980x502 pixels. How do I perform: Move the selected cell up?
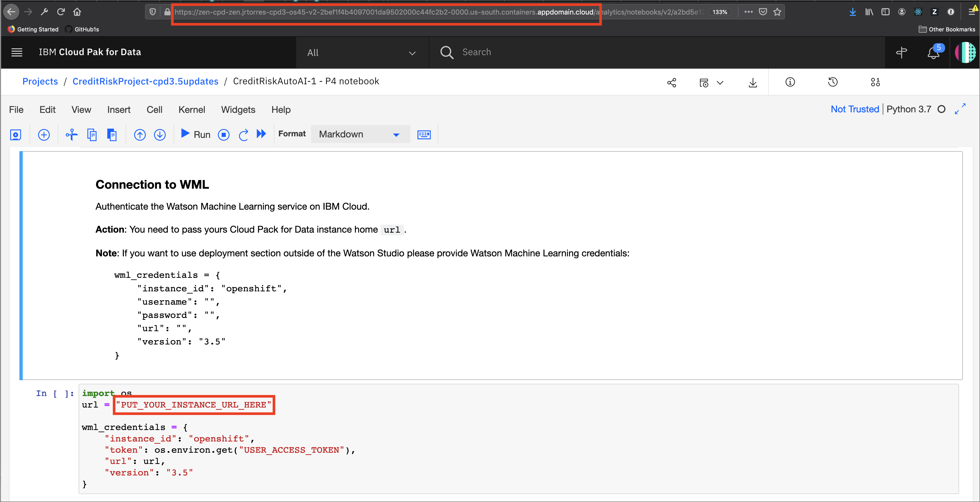pos(140,134)
